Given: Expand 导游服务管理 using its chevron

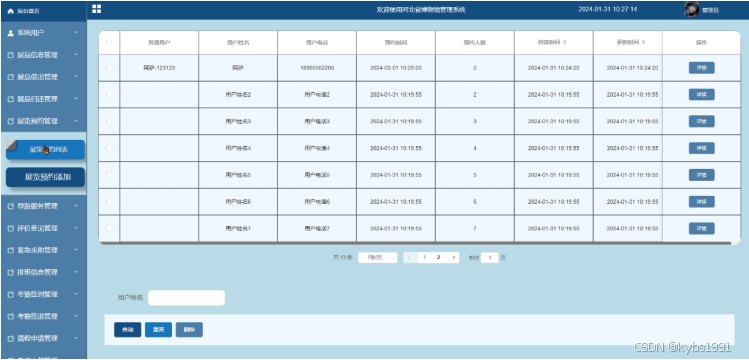Looking at the screenshot, I should (76, 206).
